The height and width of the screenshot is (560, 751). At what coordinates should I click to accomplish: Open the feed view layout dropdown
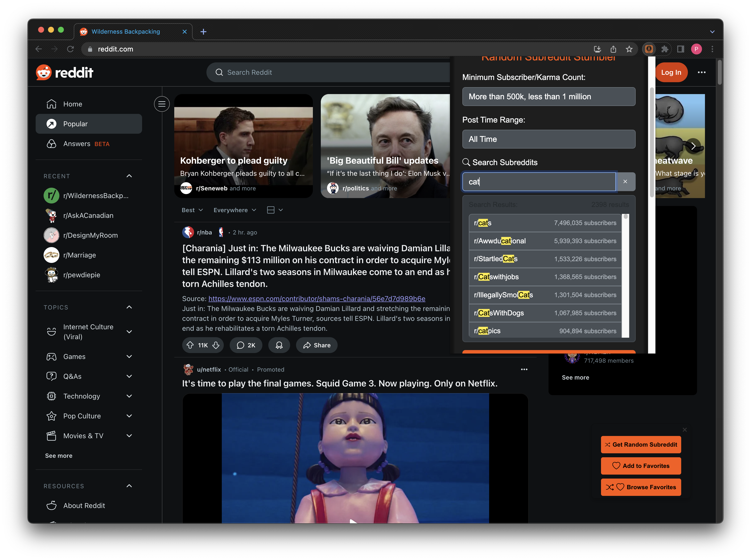click(275, 210)
